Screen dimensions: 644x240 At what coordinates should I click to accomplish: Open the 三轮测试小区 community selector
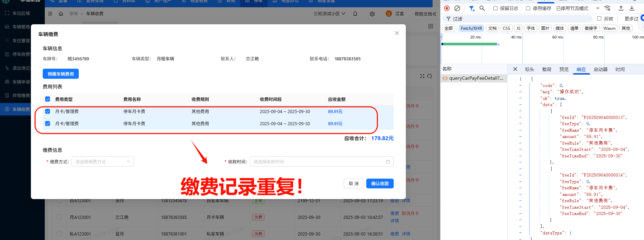(329, 14)
